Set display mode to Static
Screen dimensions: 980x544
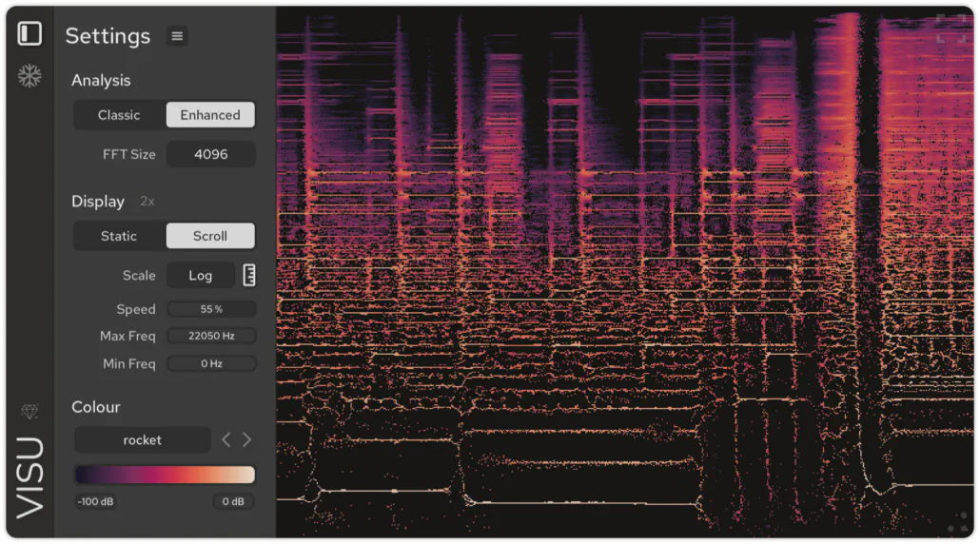[119, 236]
